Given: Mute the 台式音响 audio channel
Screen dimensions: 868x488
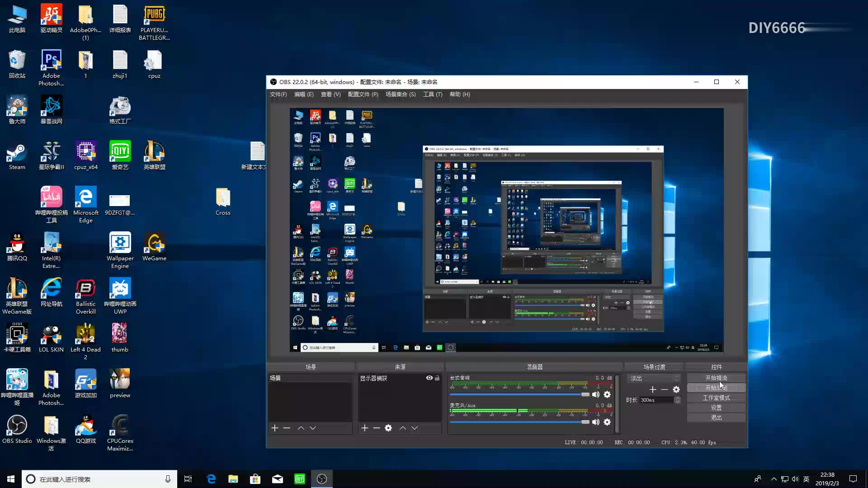Looking at the screenshot, I should click(x=596, y=394).
